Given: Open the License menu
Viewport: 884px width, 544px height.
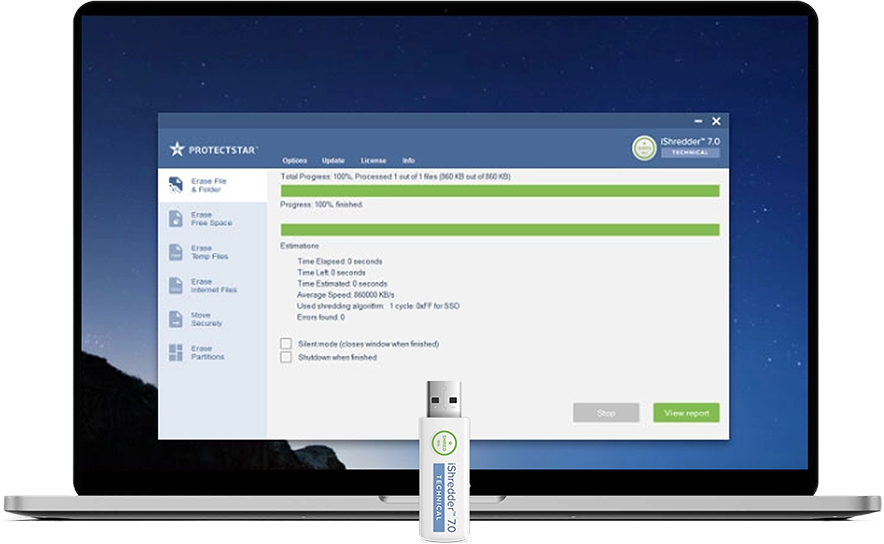Looking at the screenshot, I should point(373,161).
